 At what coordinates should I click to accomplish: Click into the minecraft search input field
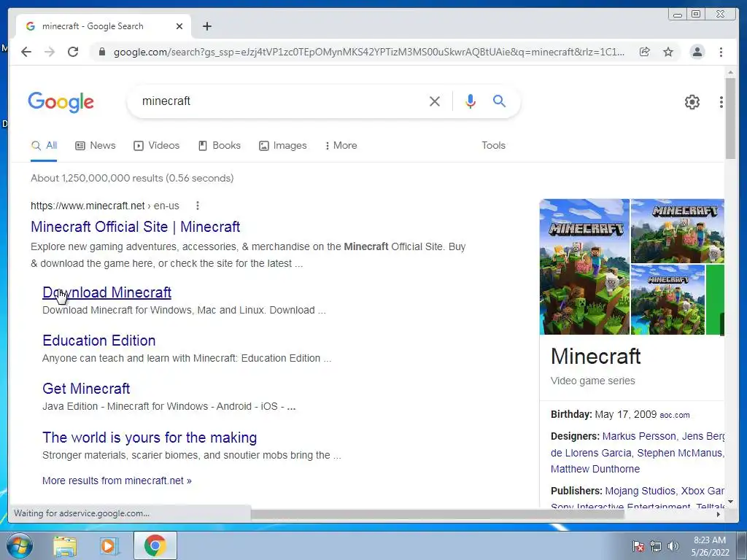(x=281, y=101)
